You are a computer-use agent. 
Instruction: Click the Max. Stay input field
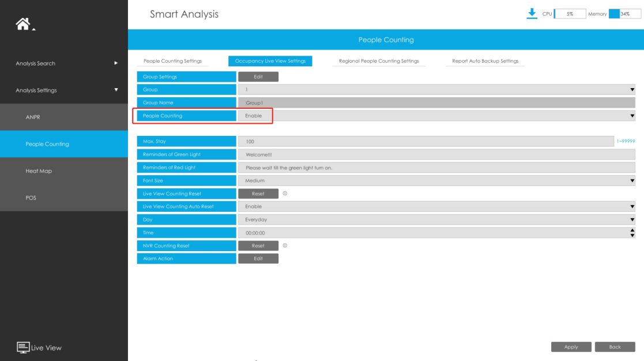pyautogui.click(x=426, y=142)
